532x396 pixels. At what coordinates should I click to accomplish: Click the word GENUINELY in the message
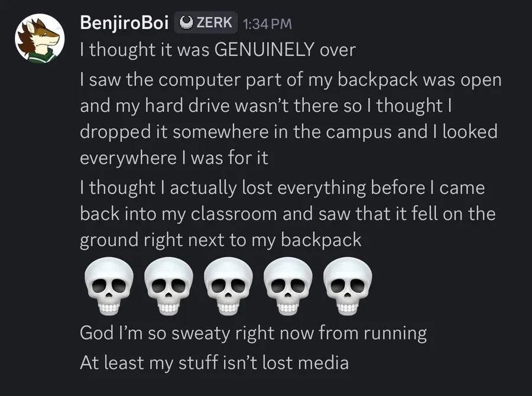pos(264,50)
